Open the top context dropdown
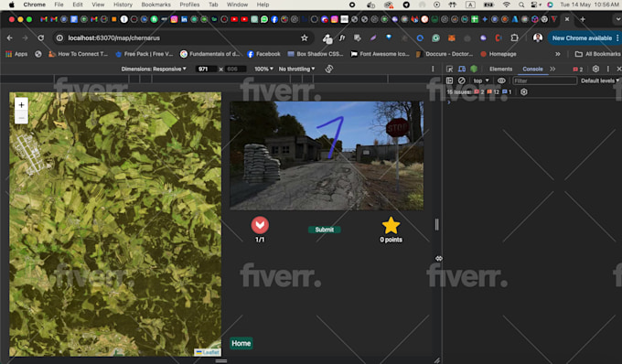The image size is (622, 364). (x=481, y=80)
